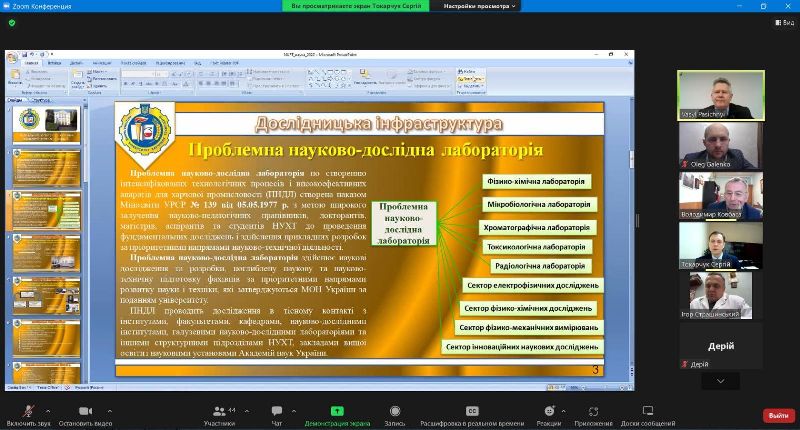Image resolution: width=800 pixels, height=430 pixels.
Task: Open Выделить select dropdown in ribbon
Action: (x=470, y=86)
